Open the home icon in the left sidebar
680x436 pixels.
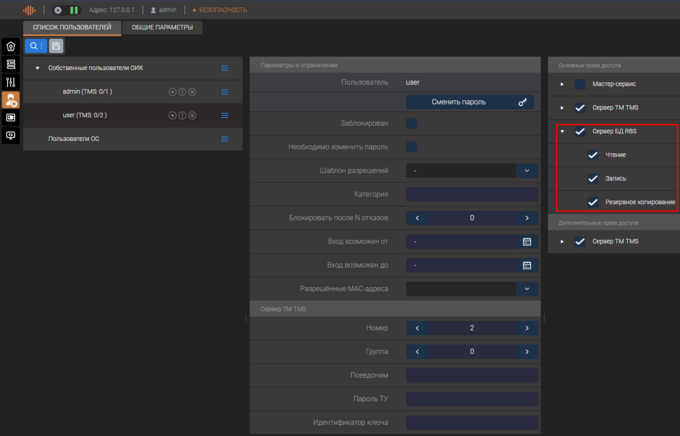pyautogui.click(x=11, y=46)
